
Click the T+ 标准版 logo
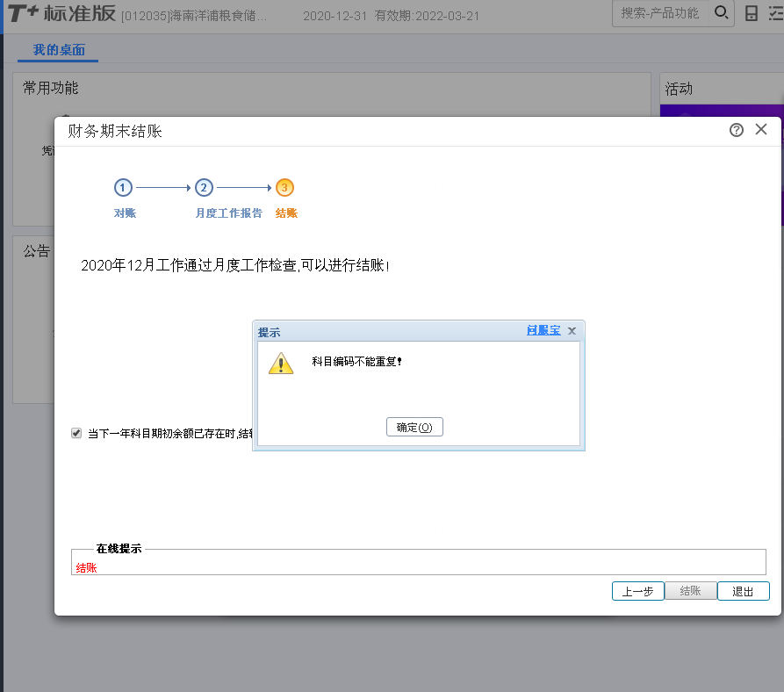(x=61, y=13)
